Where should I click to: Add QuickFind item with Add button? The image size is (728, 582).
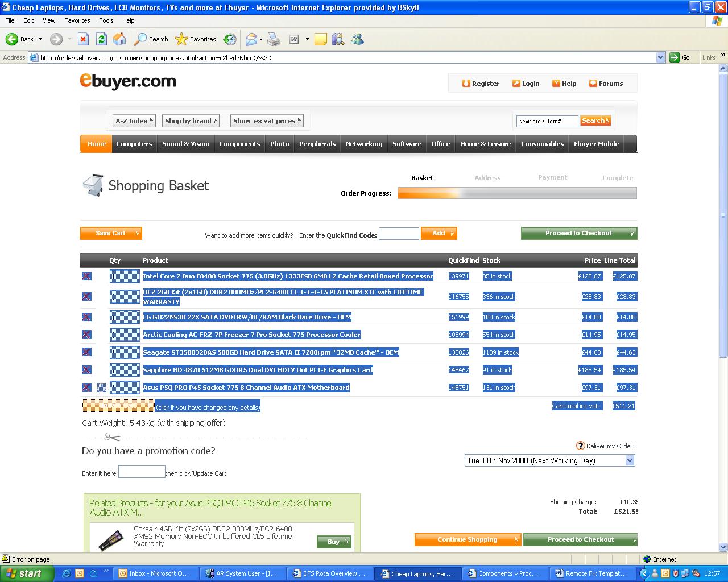point(439,233)
